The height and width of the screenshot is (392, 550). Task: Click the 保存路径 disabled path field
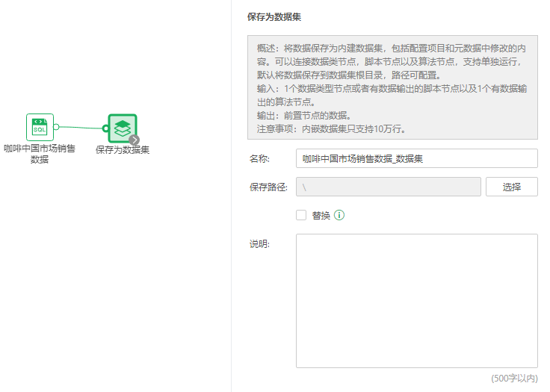tap(388, 187)
